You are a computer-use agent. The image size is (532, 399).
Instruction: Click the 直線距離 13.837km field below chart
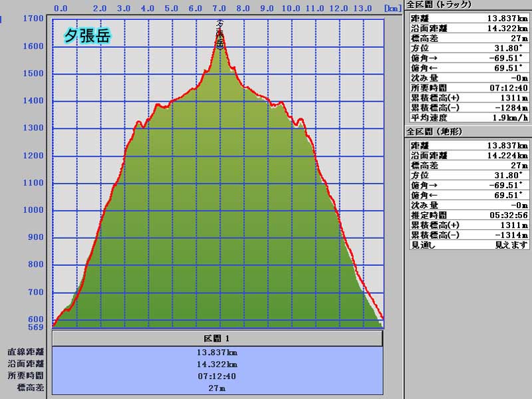point(217,352)
